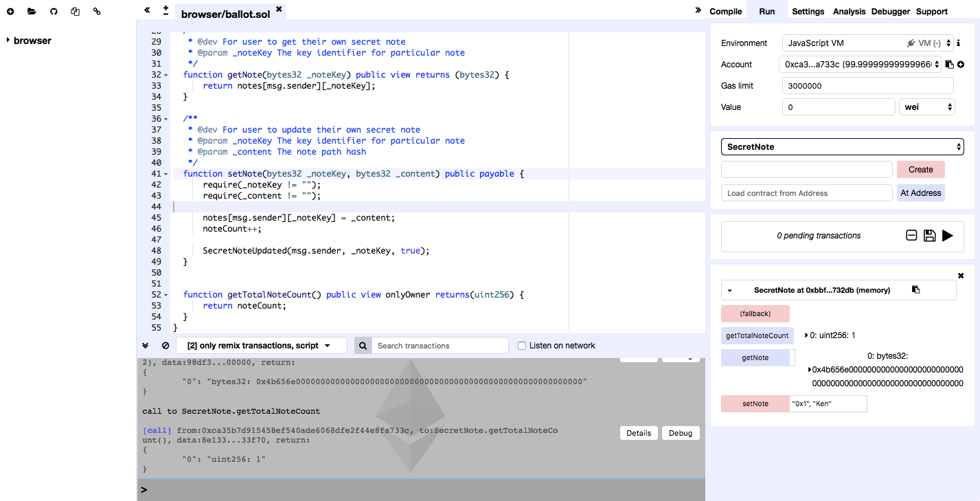Click the Load contract from Address field
The width and height of the screenshot is (980, 501).
tap(807, 193)
